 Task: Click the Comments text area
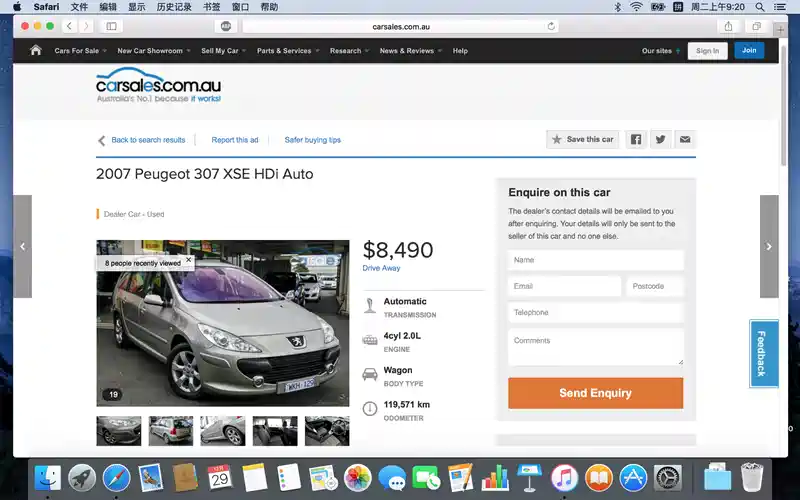tap(595, 347)
